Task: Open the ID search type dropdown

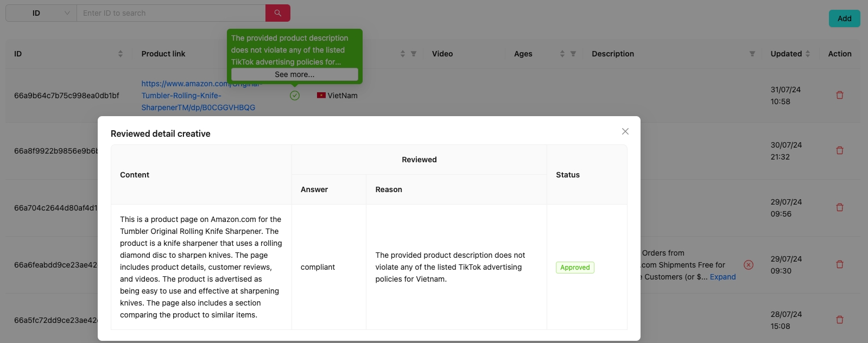Action: pos(41,13)
